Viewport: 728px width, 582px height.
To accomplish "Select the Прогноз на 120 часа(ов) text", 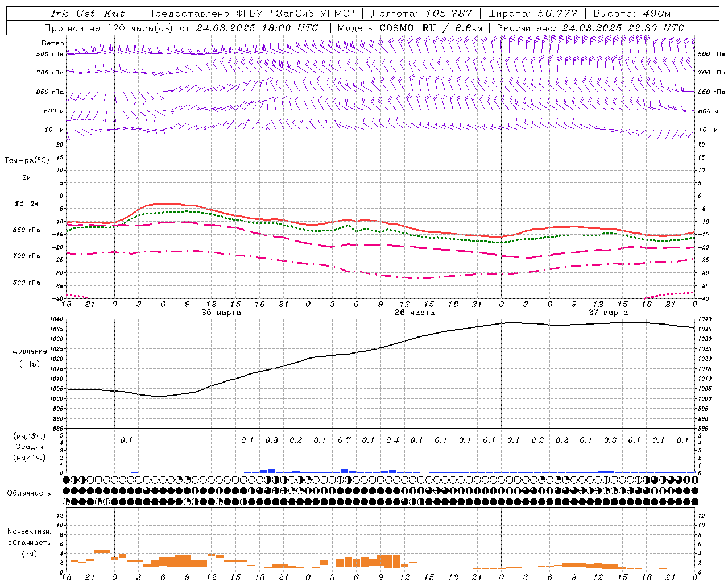I will click(109, 28).
